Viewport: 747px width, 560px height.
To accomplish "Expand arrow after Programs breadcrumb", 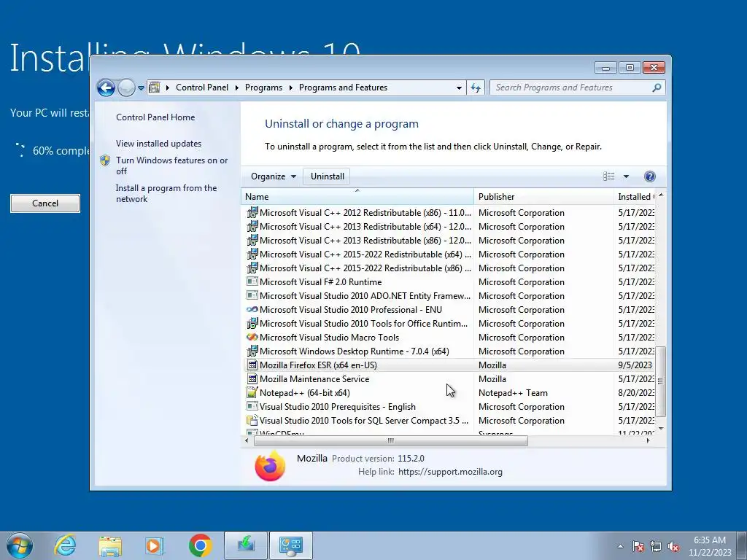I will coord(290,87).
